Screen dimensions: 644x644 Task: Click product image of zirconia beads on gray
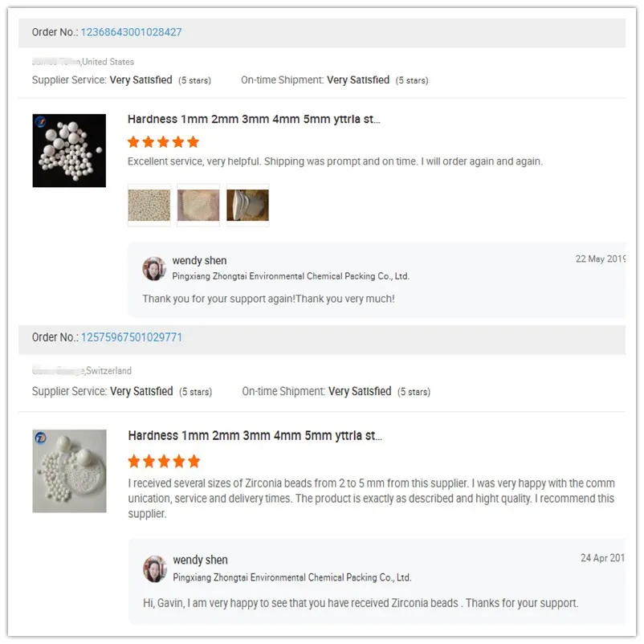(69, 471)
